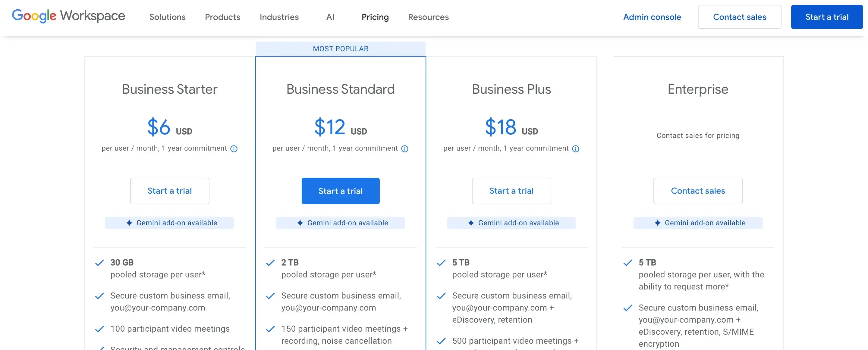The image size is (868, 350).
Task: Click the $6 USD price
Action: [169, 127]
